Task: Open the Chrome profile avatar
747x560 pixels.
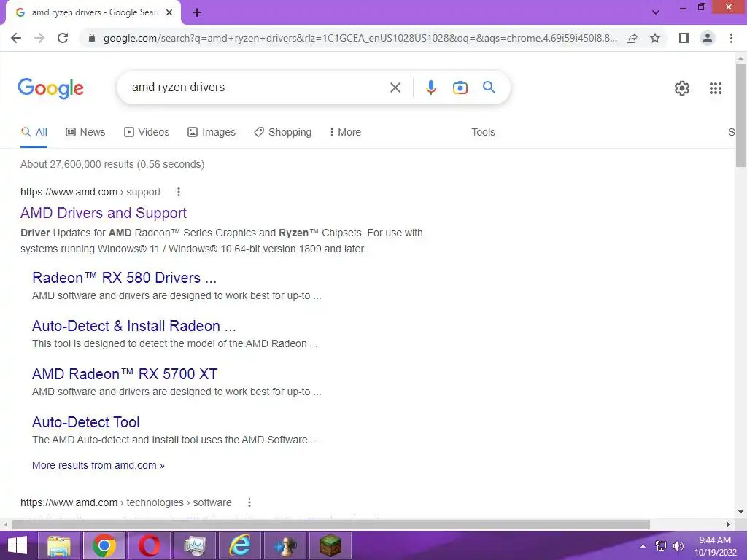Action: click(x=708, y=38)
